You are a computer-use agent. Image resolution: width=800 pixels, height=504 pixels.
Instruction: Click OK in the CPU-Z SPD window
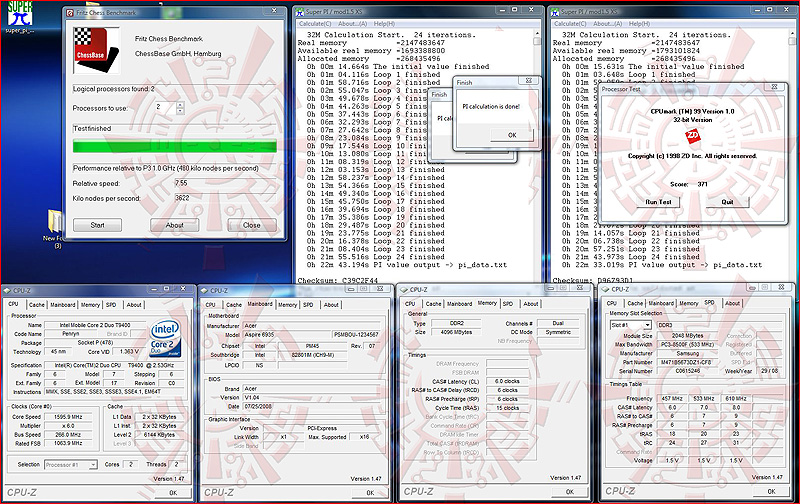[x=771, y=491]
